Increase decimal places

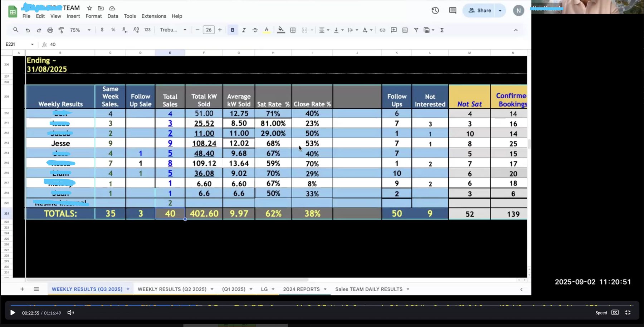pyautogui.click(x=136, y=30)
